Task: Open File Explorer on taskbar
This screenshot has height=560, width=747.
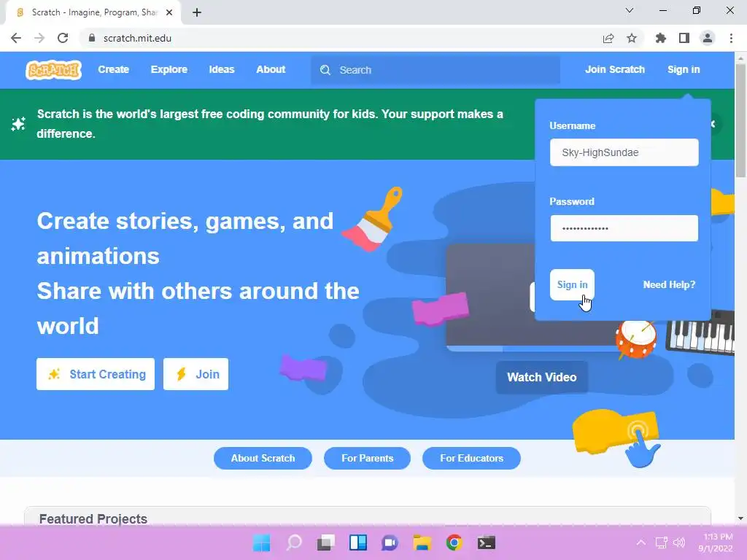Action: 422,542
